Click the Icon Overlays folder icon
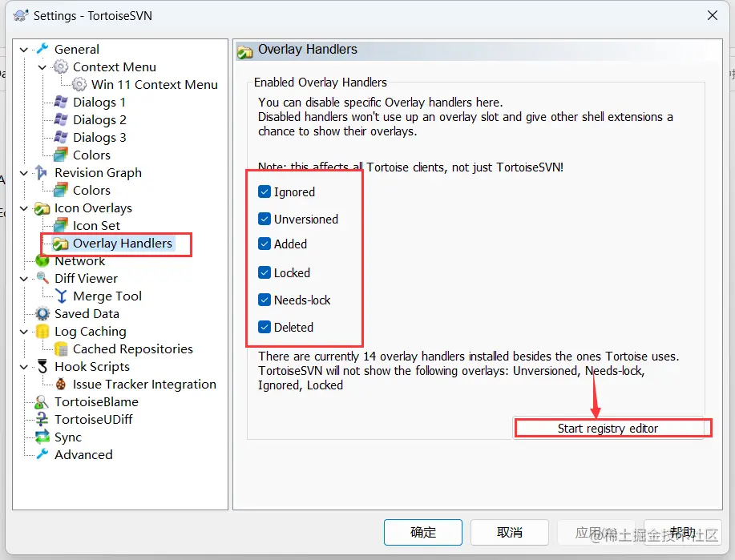 42,208
